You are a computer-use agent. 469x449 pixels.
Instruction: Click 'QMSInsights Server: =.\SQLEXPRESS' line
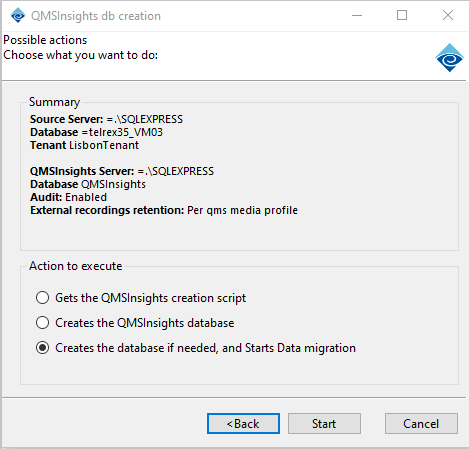point(122,171)
